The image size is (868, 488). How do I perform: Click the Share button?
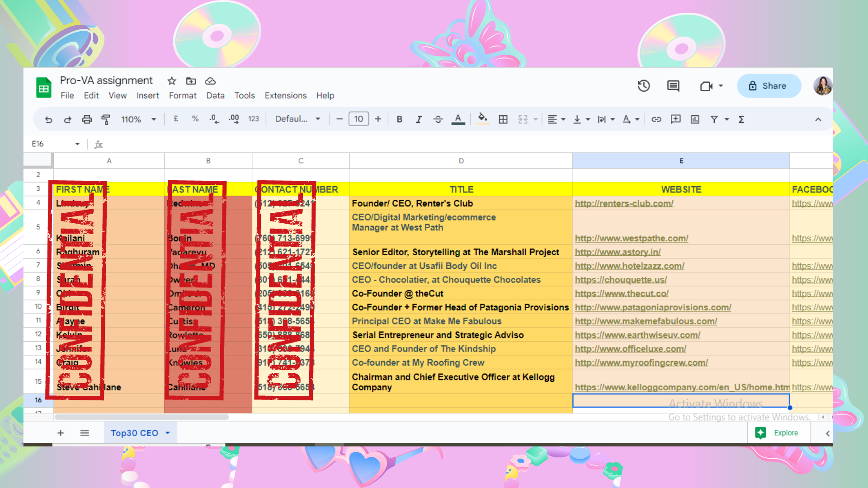tap(769, 86)
